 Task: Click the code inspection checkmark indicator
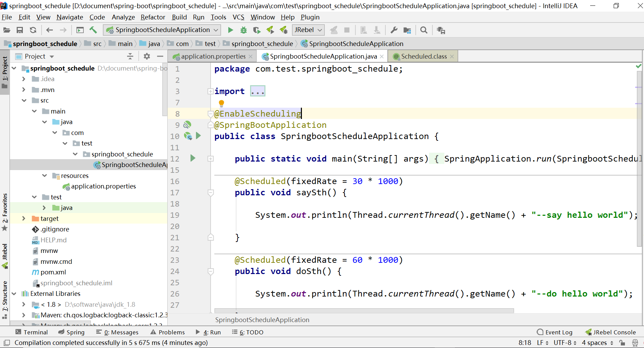pos(639,66)
